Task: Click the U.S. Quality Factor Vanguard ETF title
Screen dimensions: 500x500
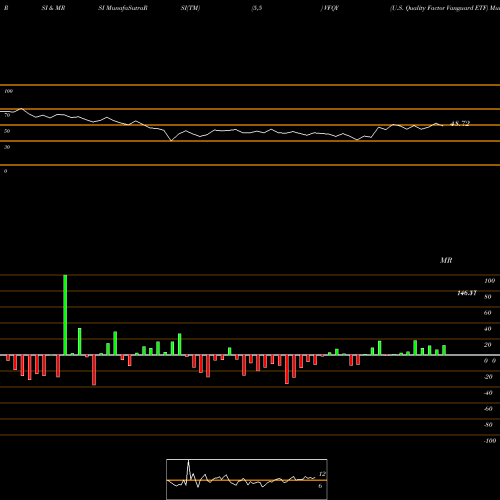Action: (x=439, y=8)
